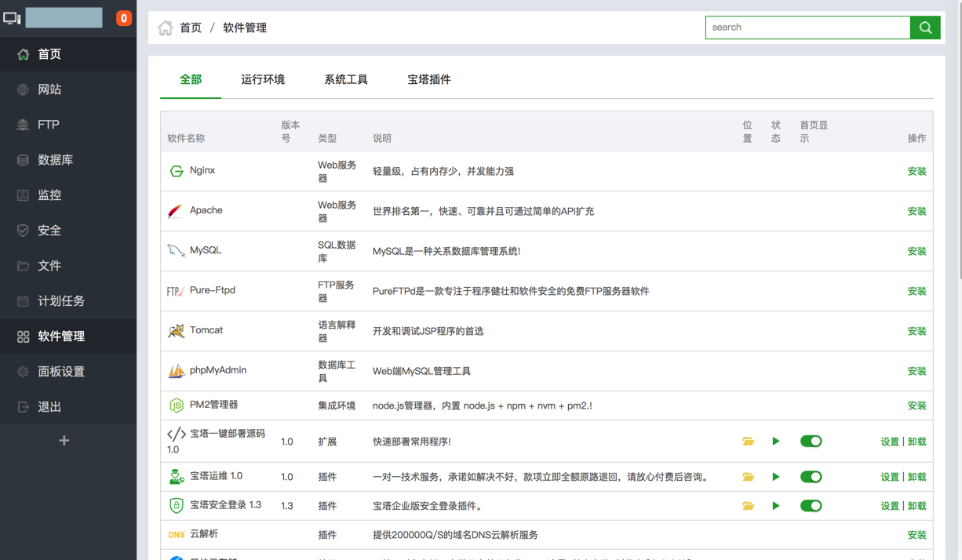Open 网站 in the sidebar
Viewport: 962px width, 560px height.
click(x=68, y=89)
